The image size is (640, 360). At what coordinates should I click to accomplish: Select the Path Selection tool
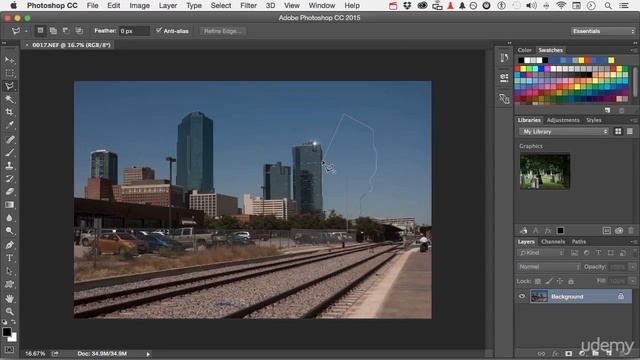[9, 271]
